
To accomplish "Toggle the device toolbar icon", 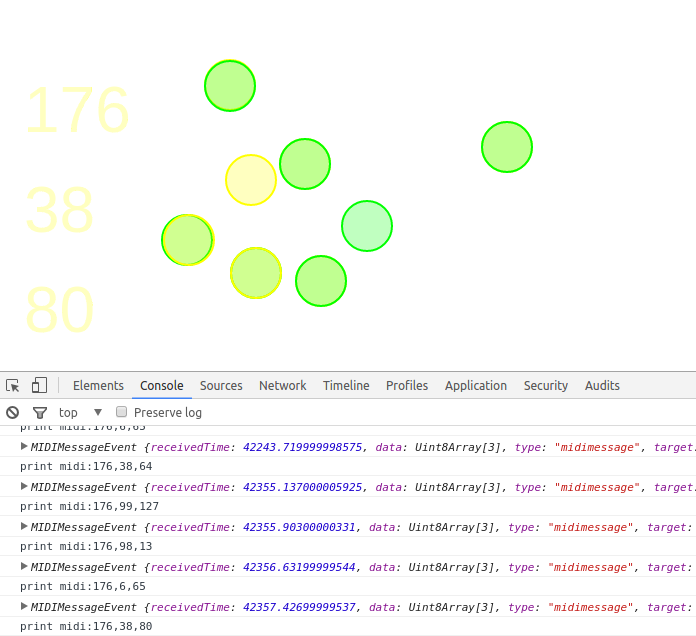I will [x=39, y=386].
